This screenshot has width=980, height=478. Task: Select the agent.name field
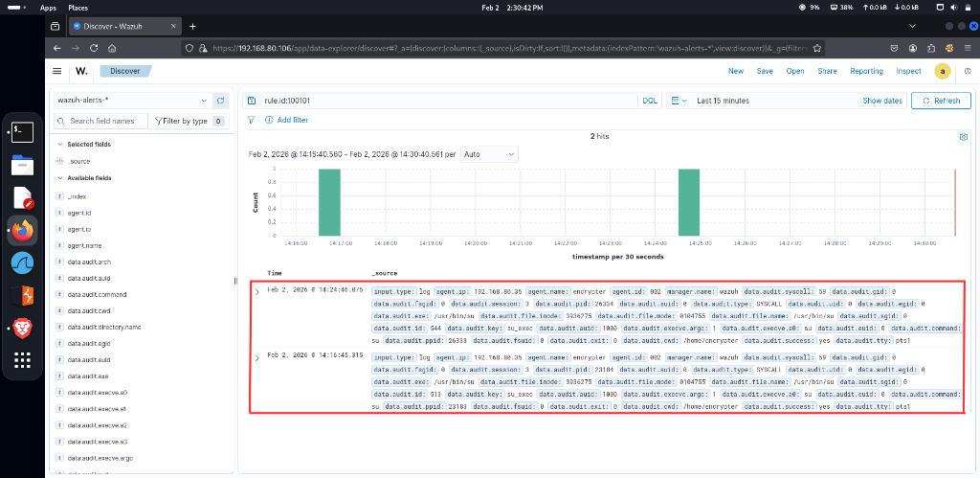pos(84,246)
